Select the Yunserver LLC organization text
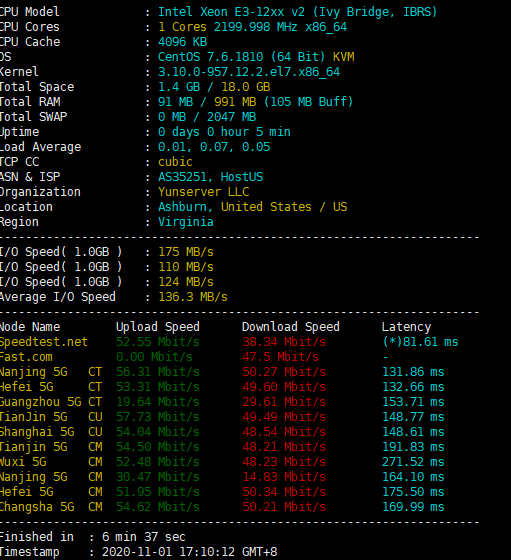The height and width of the screenshot is (560, 511). 204,192
